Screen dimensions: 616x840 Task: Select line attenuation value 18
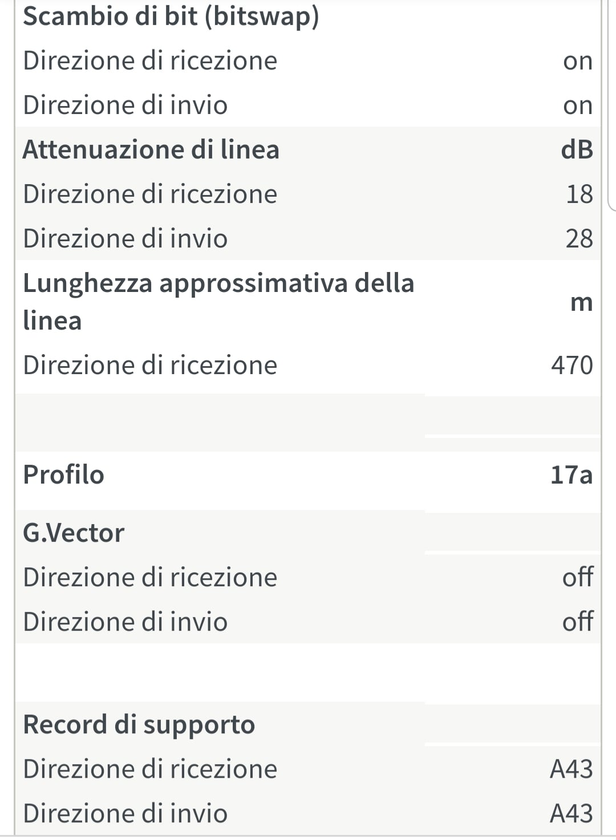[579, 194]
